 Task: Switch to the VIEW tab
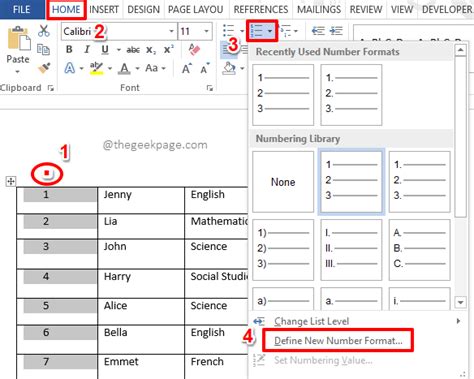click(x=402, y=9)
